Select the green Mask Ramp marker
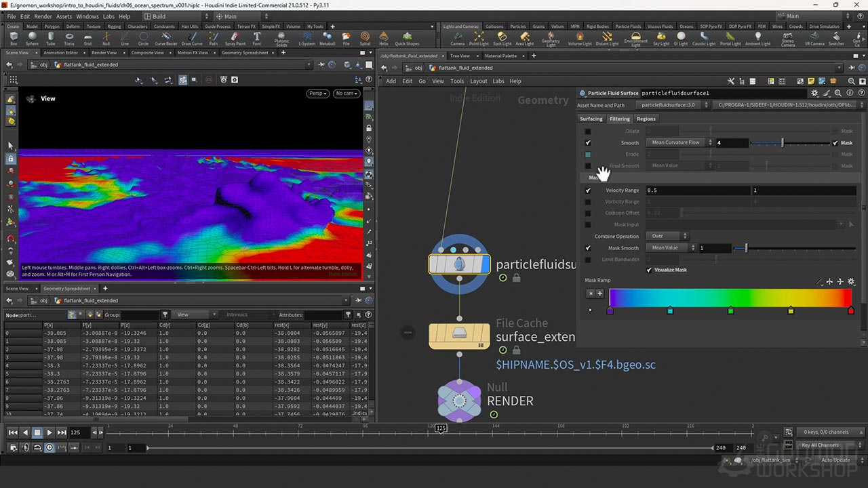The height and width of the screenshot is (488, 868). (x=730, y=310)
